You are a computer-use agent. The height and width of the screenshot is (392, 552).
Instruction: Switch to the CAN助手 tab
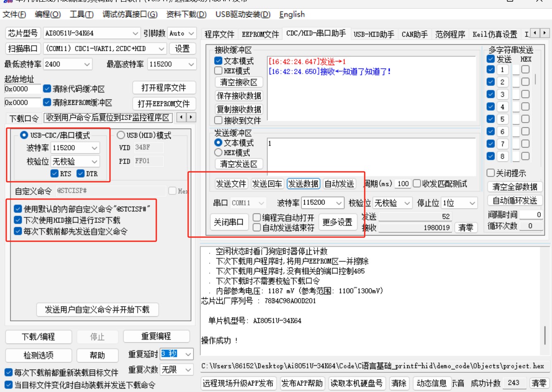(x=415, y=34)
